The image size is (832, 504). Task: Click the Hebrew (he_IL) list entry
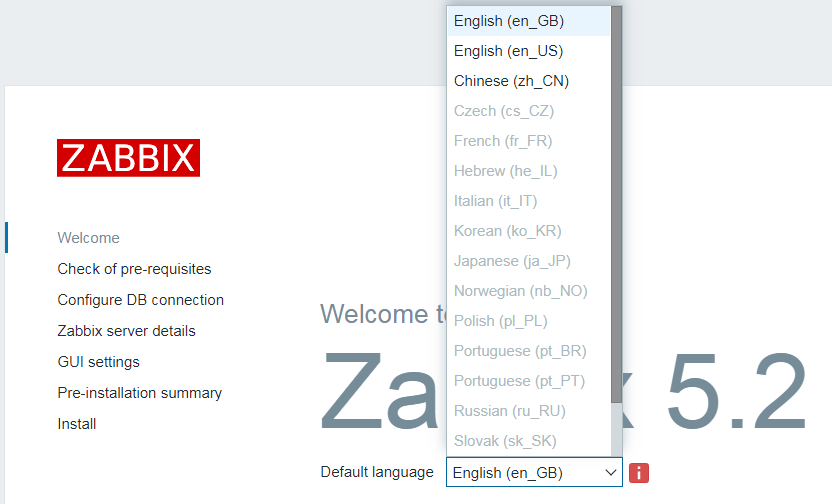529,171
